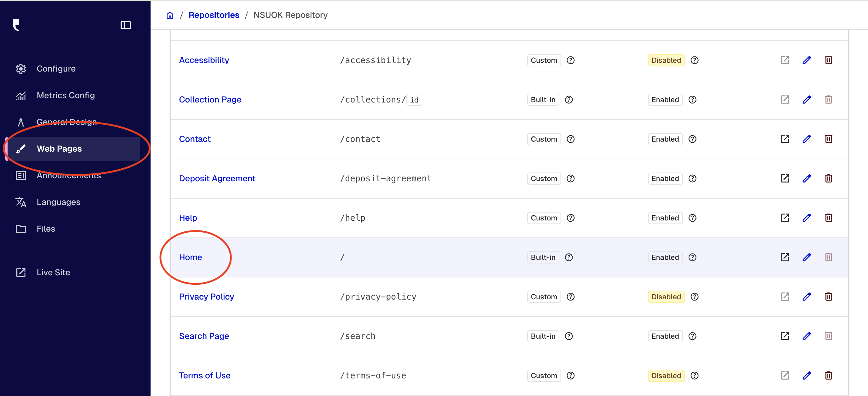Viewport: 868px width, 396px height.
Task: Click Disabled badge on Accessibility row
Action: tap(666, 60)
